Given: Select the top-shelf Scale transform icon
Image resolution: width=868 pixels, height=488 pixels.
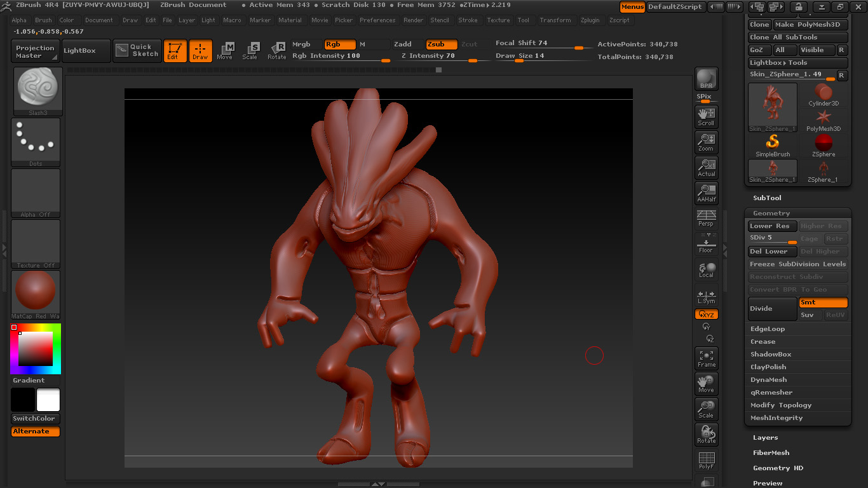Looking at the screenshot, I should click(x=250, y=51).
